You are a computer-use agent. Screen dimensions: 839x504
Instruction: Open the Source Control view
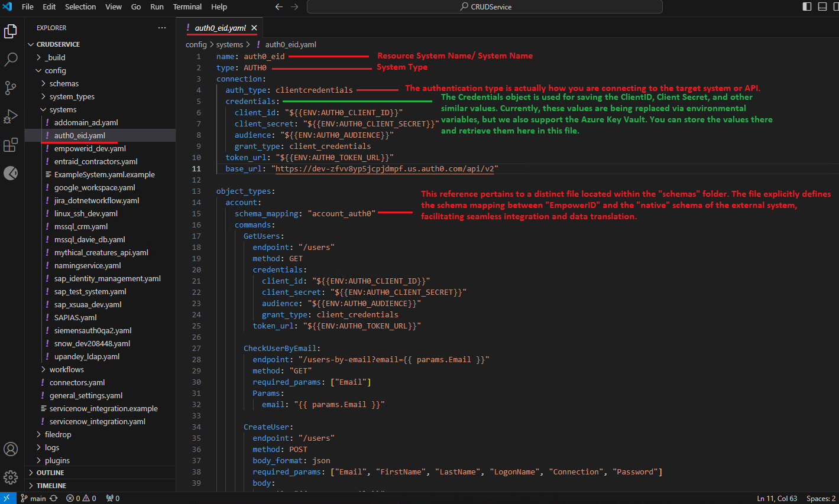tap(11, 88)
